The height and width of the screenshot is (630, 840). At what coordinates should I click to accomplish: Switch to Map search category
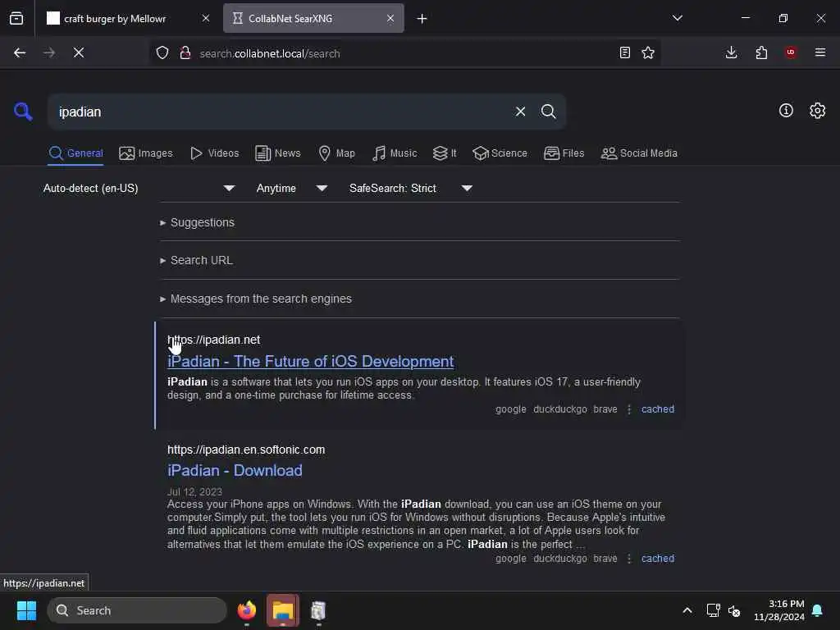[x=337, y=153]
